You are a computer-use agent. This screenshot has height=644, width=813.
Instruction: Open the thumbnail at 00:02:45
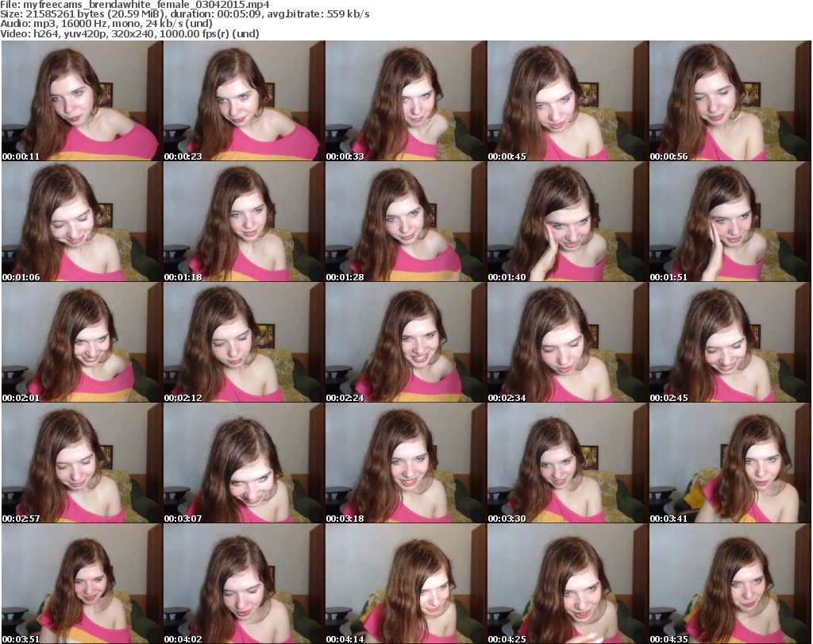730,343
